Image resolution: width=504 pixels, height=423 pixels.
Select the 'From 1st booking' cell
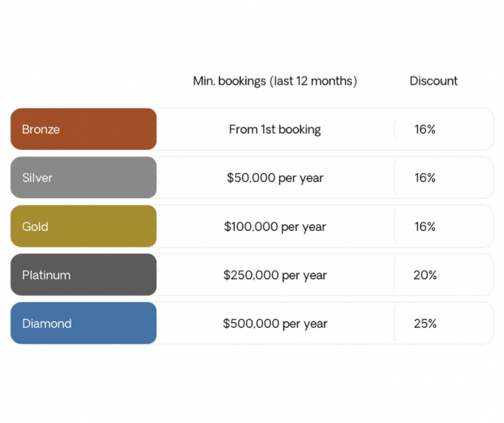(275, 129)
